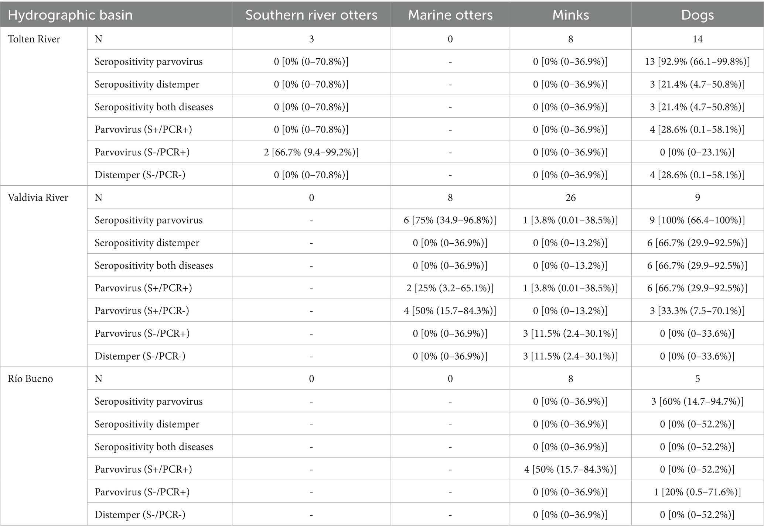Click the 13 [92.9% (66.1–99.8%)] cell

point(697,62)
